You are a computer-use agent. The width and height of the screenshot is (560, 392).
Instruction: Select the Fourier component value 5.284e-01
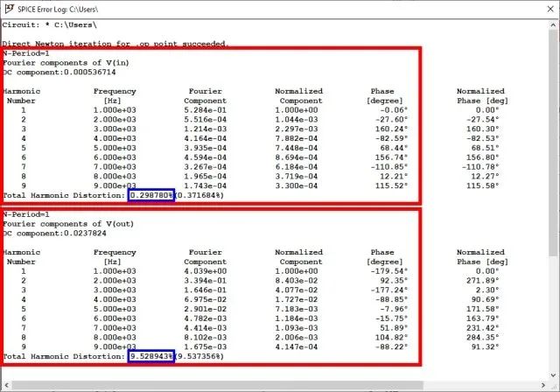[x=205, y=110]
